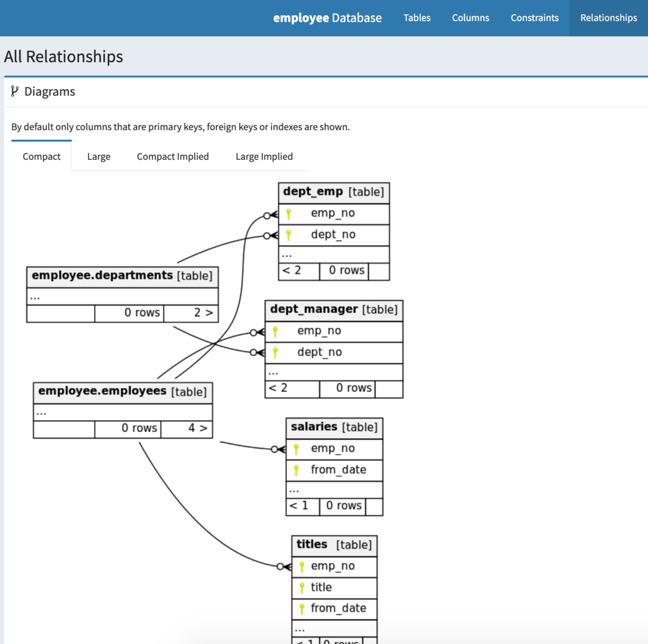This screenshot has width=648, height=644.
Task: Open the employee.departments table header
Action: click(122, 276)
